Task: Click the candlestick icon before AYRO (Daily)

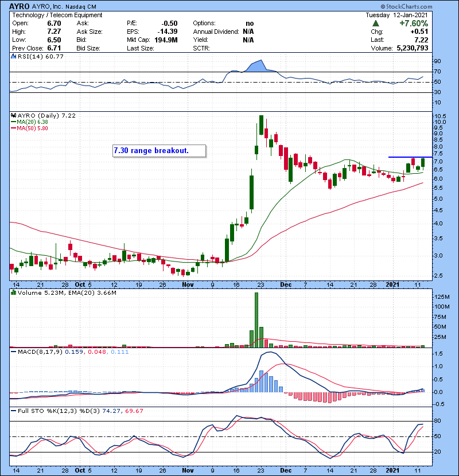Action: point(13,115)
